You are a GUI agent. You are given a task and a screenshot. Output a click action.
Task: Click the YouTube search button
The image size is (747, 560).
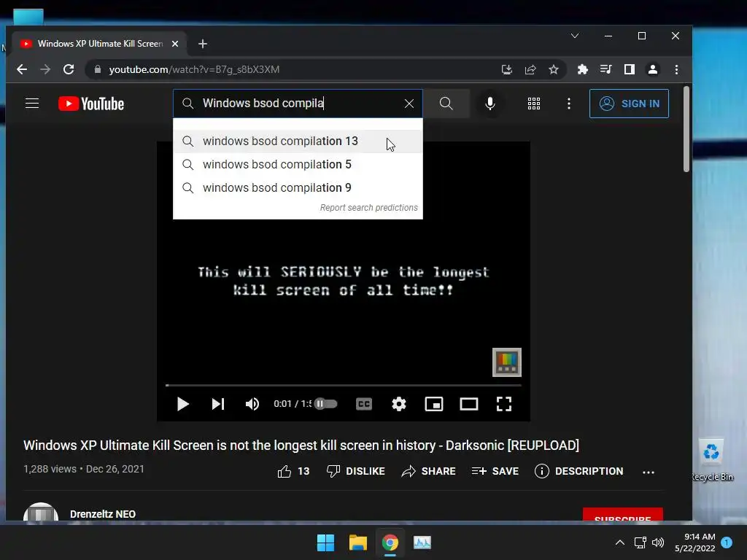446,104
